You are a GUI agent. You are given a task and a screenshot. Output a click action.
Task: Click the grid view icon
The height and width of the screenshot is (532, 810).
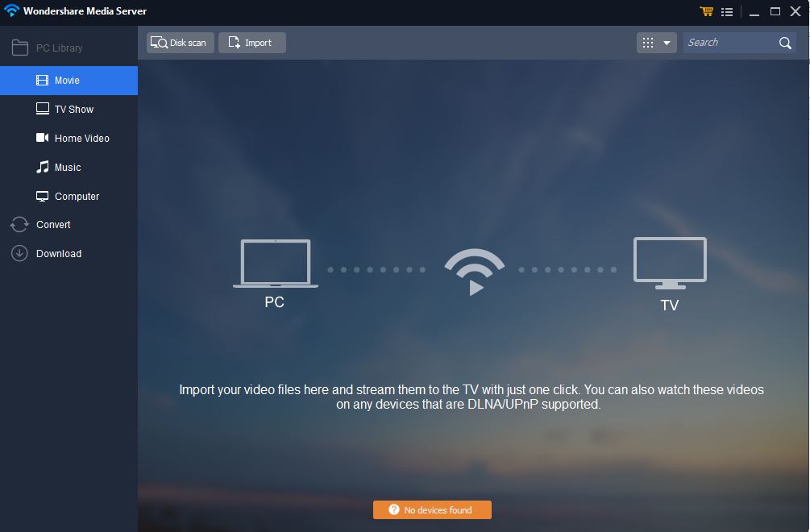coord(648,43)
